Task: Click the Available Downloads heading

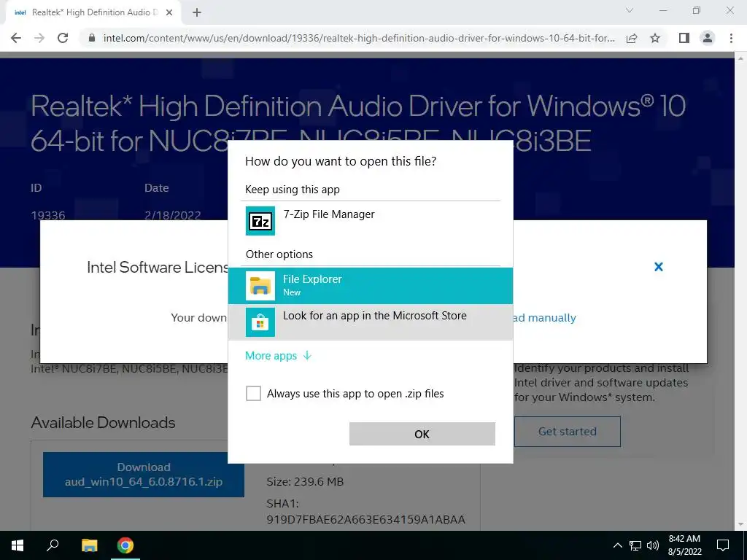Action: point(103,422)
